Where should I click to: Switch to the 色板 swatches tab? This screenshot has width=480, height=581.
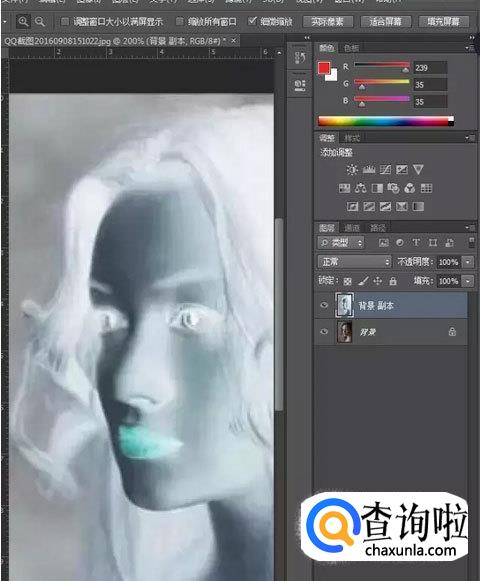coord(351,48)
